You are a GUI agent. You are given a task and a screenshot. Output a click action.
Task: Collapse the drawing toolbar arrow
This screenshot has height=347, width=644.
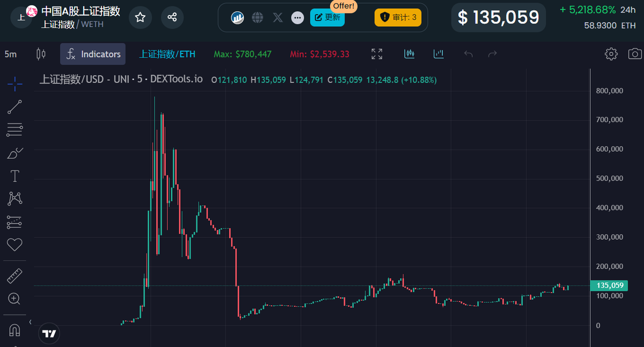(x=30, y=322)
